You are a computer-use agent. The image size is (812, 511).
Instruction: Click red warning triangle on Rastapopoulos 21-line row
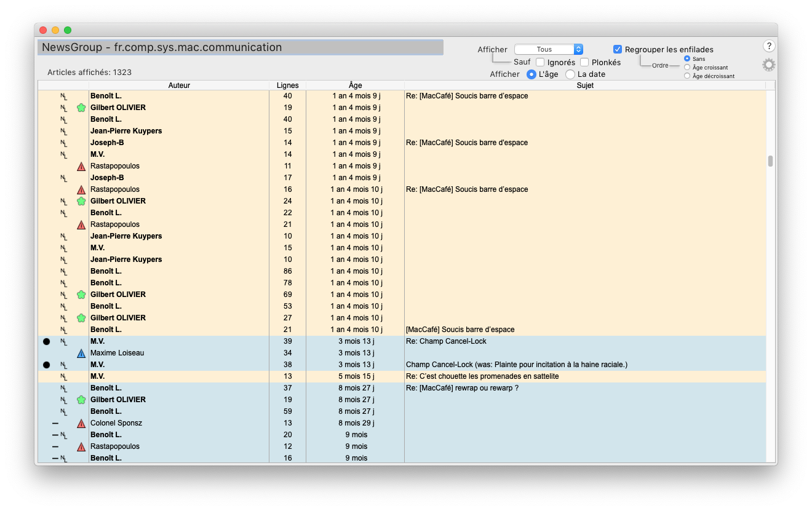(81, 224)
